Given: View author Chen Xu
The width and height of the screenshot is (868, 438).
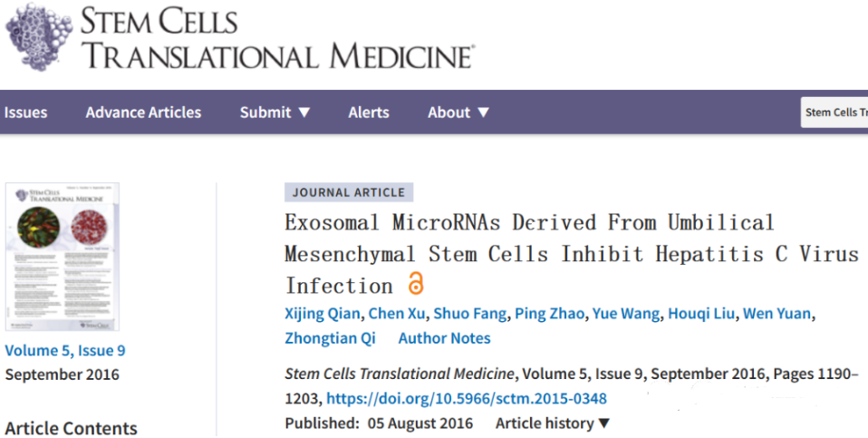Looking at the screenshot, I should click(397, 314).
